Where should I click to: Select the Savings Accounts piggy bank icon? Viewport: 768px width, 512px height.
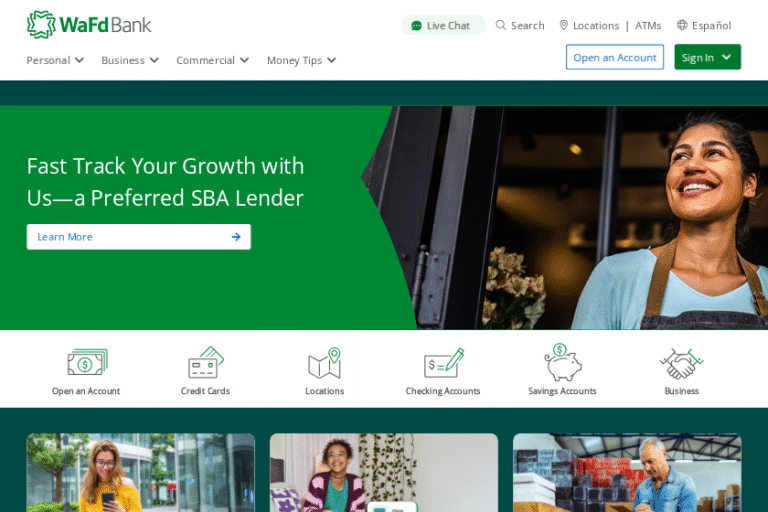coord(563,362)
